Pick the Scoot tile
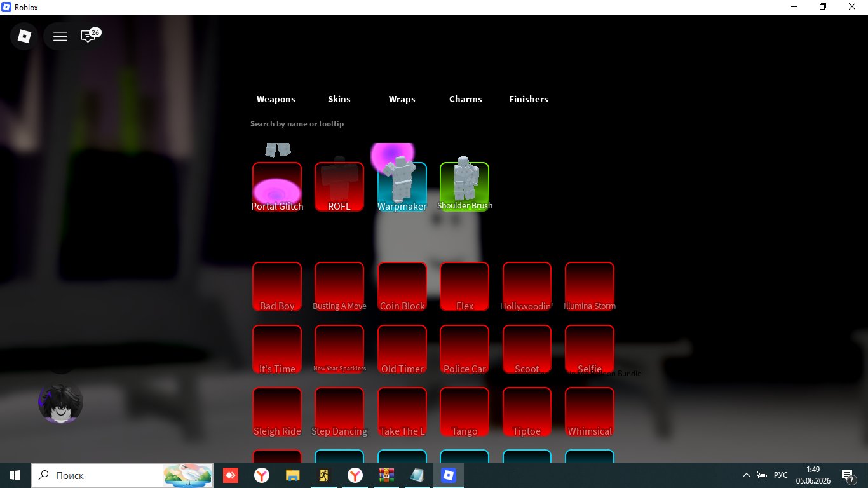 point(527,349)
